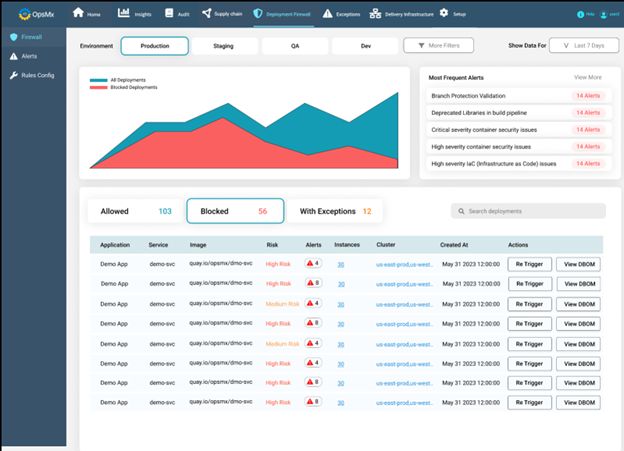Open Deprecated Libraries in build pipeline alert

(519, 113)
